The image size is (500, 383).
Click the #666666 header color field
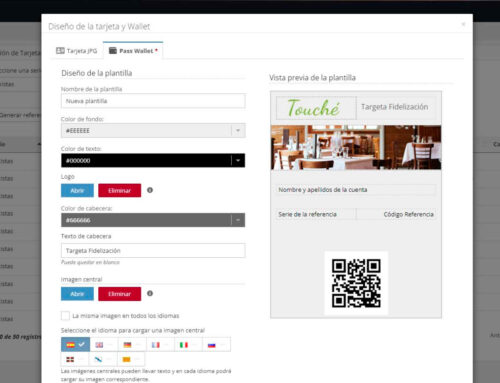click(153, 220)
